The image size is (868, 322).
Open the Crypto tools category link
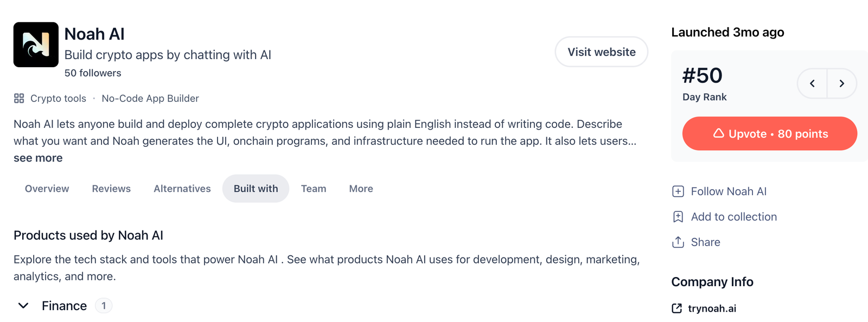[x=58, y=99]
